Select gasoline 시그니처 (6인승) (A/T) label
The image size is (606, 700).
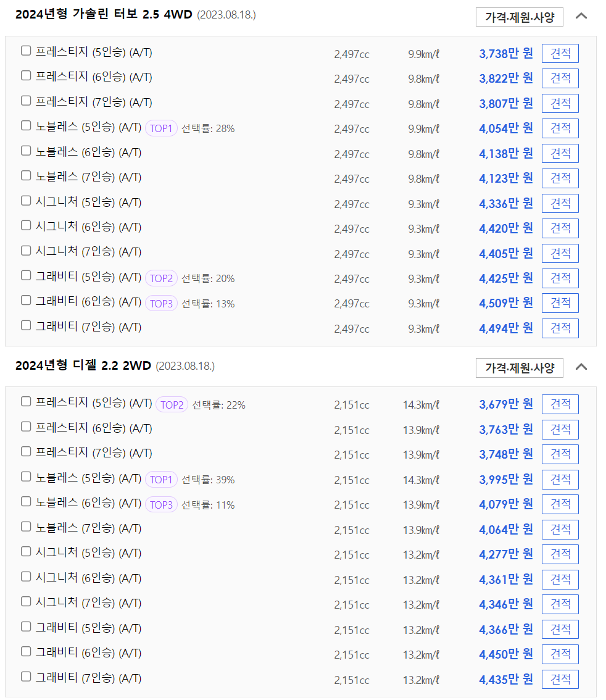(x=88, y=227)
